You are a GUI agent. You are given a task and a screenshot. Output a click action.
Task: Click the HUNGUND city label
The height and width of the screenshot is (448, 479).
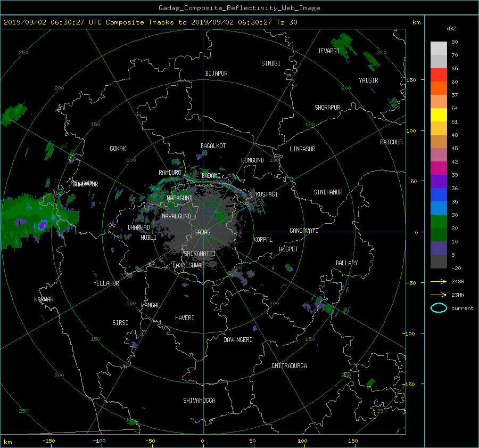252,160
